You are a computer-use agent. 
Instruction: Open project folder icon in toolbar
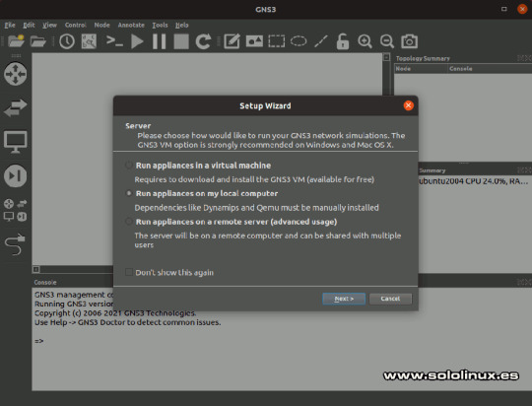(37, 41)
